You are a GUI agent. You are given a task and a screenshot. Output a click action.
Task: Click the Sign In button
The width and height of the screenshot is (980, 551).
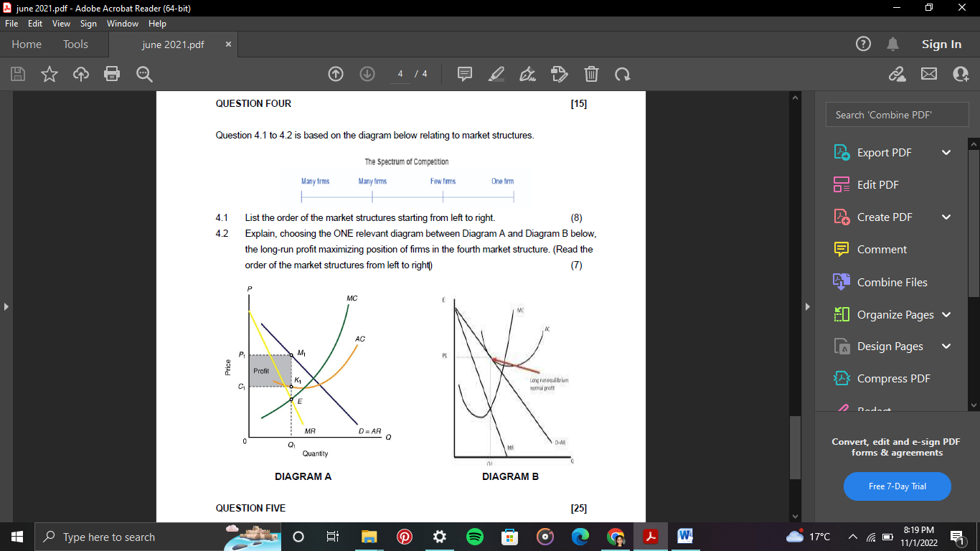coord(941,44)
